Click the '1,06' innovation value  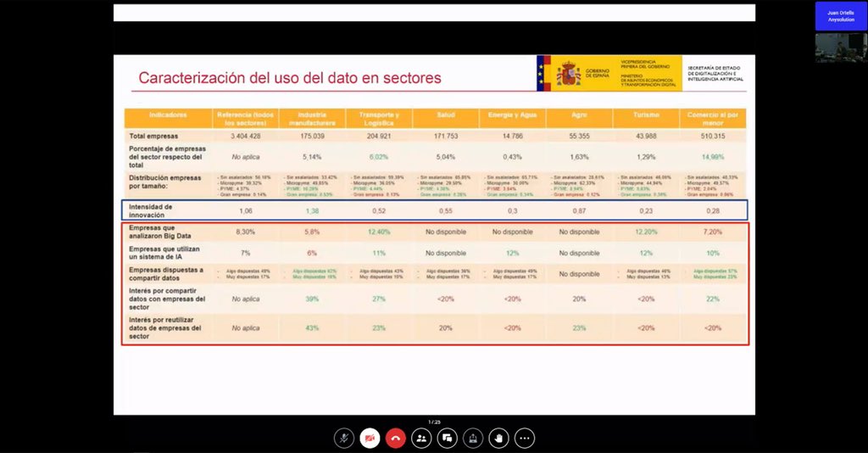pyautogui.click(x=246, y=211)
